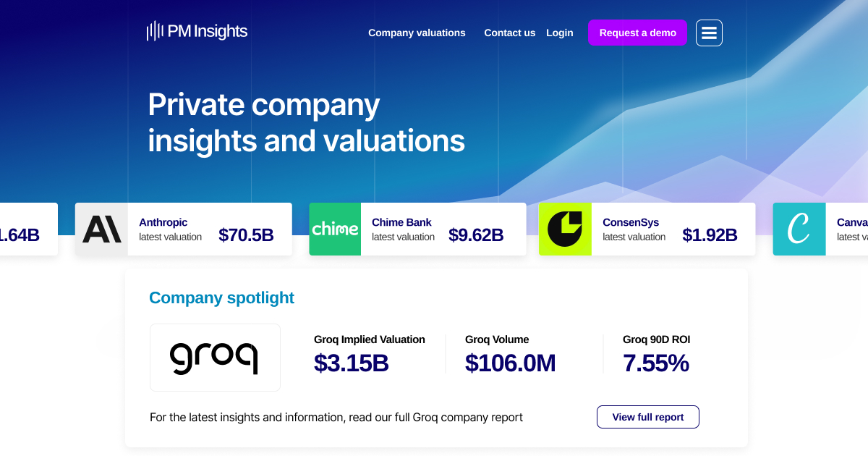This screenshot has height=456, width=868.
Task: Click the PM Insights logo
Action: pyautogui.click(x=197, y=31)
